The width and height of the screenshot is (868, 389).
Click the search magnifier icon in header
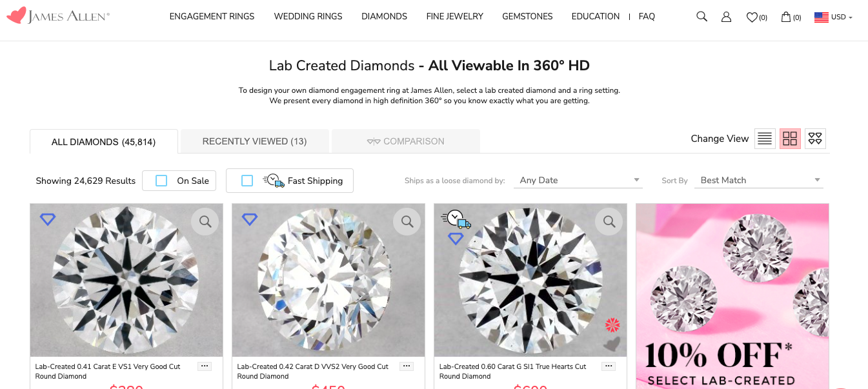pyautogui.click(x=701, y=17)
